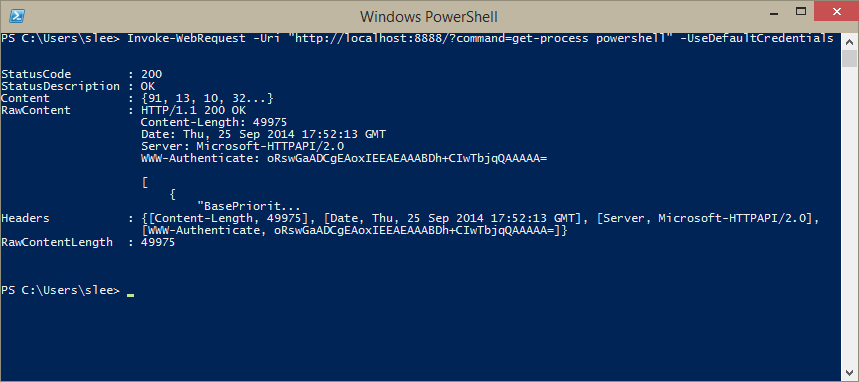Close the Windows PowerShell window
The image size is (859, 382).
(x=837, y=12)
